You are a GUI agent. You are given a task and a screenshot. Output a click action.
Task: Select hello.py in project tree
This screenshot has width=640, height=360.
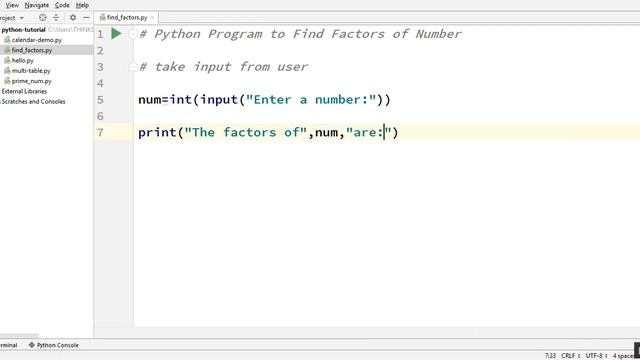click(22, 60)
